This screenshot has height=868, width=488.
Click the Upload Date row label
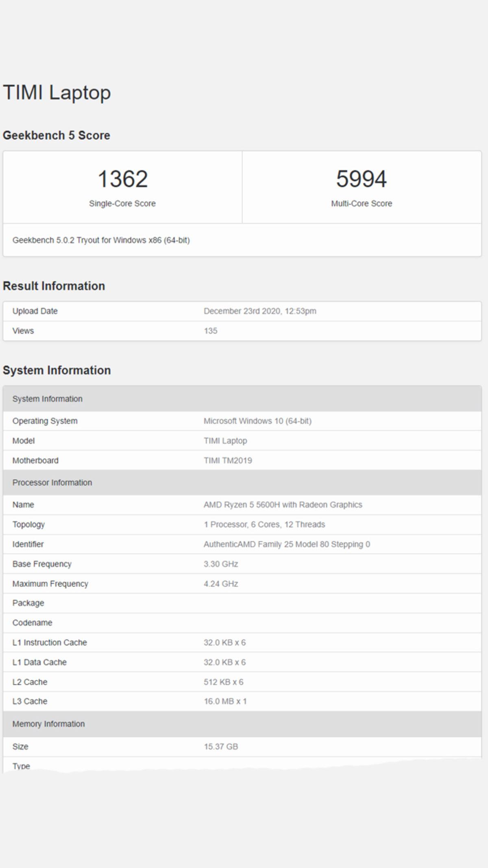pyautogui.click(x=35, y=311)
